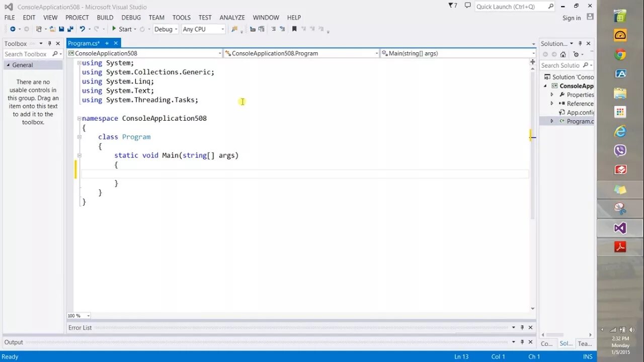Open the Debug configuration dropdown
644x362 pixels.
click(x=166, y=29)
